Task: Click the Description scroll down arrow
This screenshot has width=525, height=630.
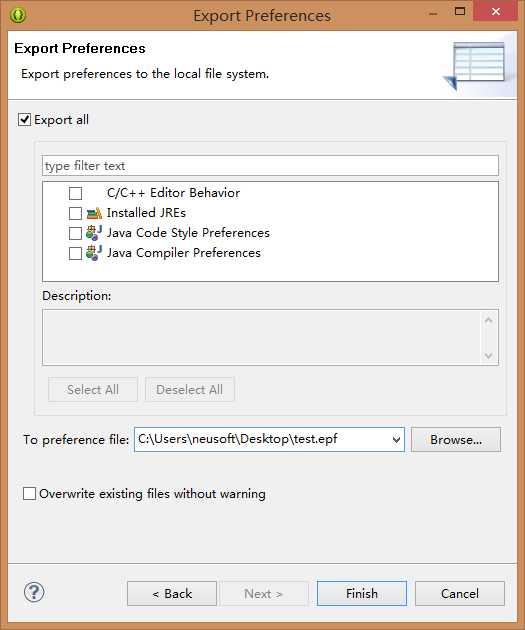Action: (x=488, y=356)
